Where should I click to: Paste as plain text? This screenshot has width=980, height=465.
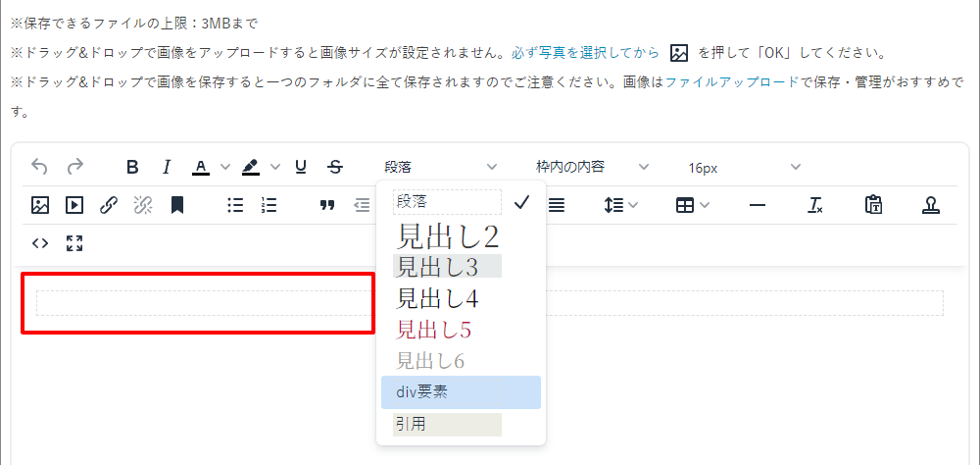point(873,205)
